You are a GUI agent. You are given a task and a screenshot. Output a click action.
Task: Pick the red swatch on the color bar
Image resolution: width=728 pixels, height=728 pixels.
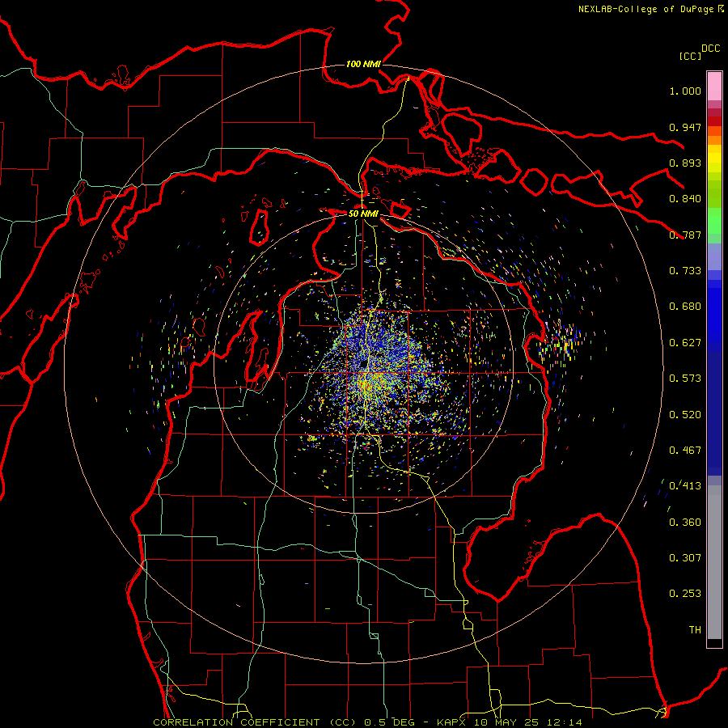(714, 121)
